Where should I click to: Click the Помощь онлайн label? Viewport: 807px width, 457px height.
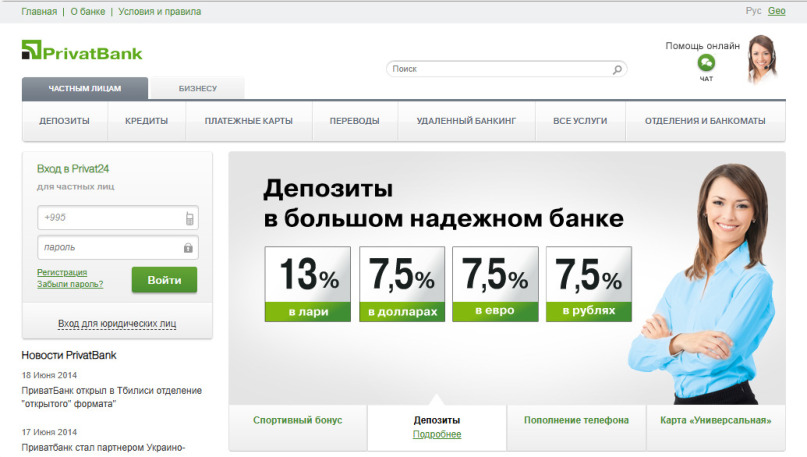coord(703,46)
